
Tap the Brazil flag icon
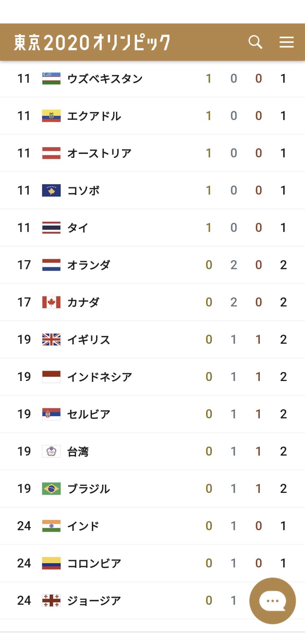(51, 489)
